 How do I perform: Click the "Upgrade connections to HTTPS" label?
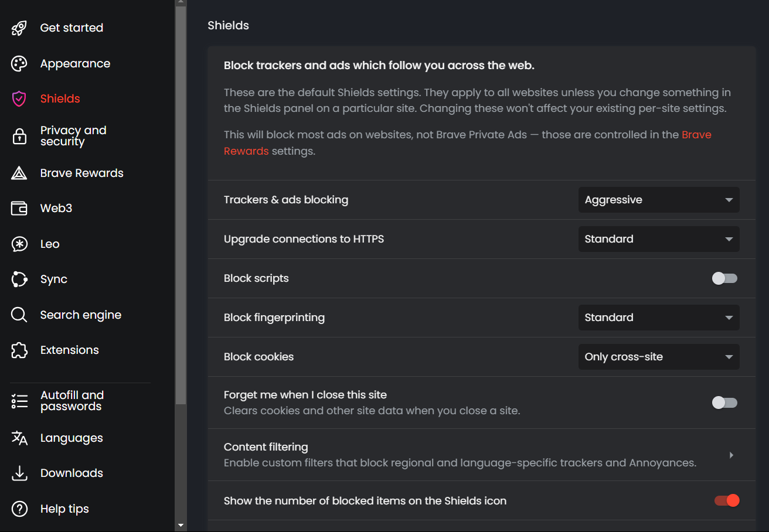(304, 239)
